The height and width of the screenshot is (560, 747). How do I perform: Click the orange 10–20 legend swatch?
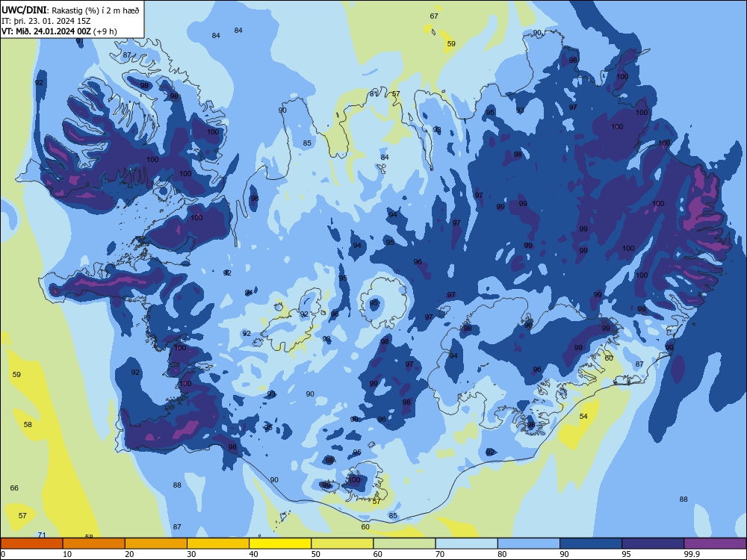pyautogui.click(x=94, y=544)
